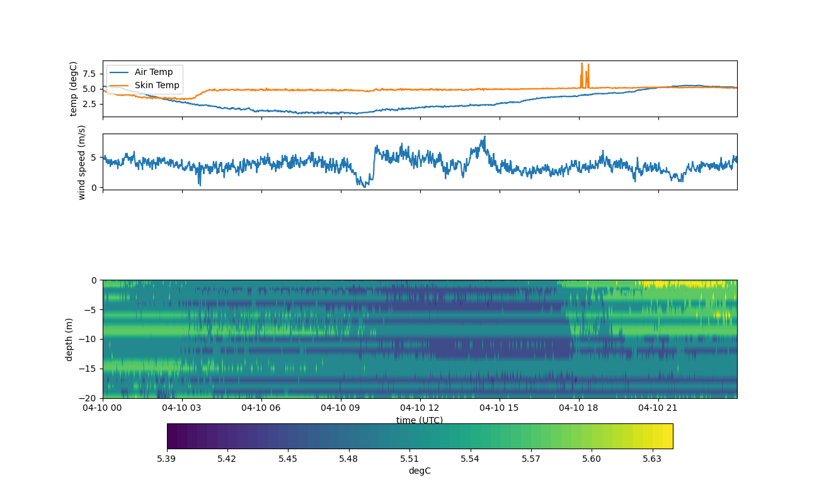
Task: Select the wind speed (m/s) axis label
Action: (x=81, y=162)
